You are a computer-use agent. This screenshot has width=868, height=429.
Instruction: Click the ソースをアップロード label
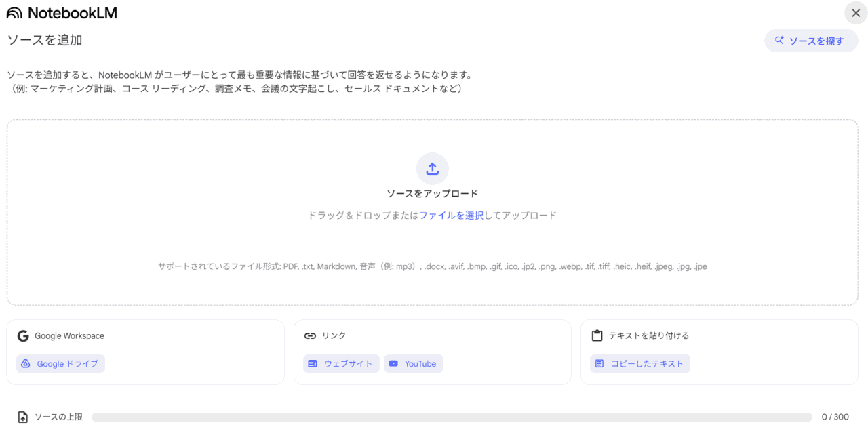coord(433,194)
